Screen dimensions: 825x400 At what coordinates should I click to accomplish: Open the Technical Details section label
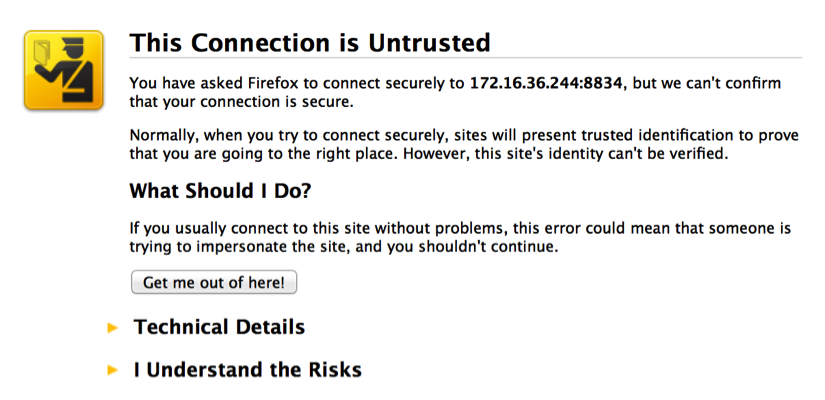[219, 327]
